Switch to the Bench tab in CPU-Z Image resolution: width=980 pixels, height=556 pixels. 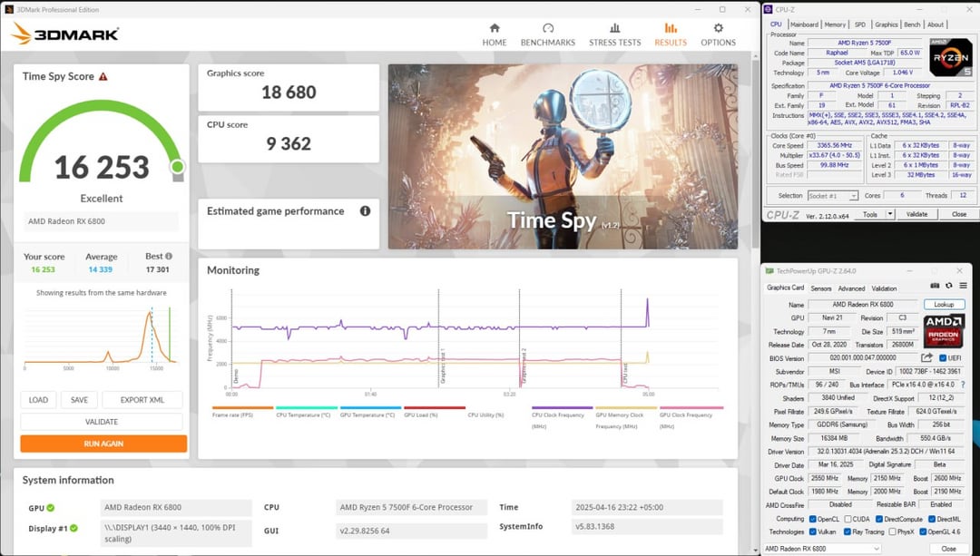point(913,24)
